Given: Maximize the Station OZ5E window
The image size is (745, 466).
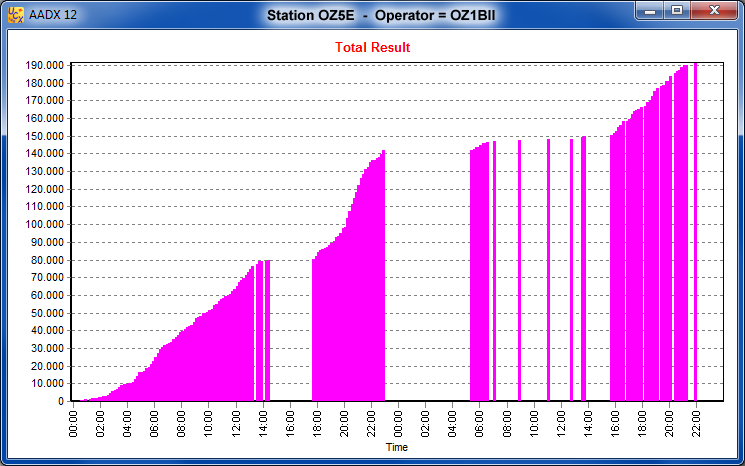Looking at the screenshot, I should click(x=677, y=10).
